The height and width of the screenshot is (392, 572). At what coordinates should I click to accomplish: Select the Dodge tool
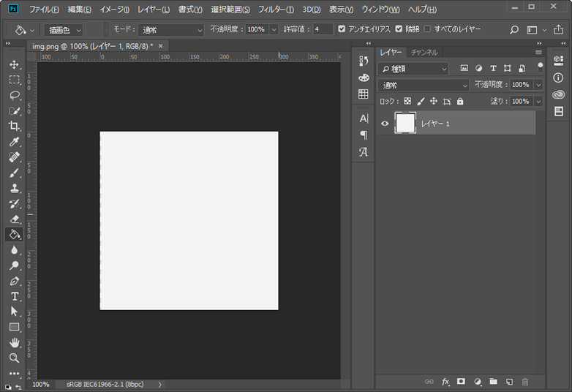14,265
